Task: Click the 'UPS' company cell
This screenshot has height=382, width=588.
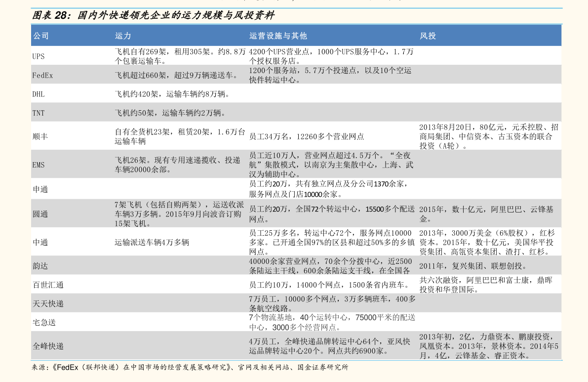Action: pos(38,56)
